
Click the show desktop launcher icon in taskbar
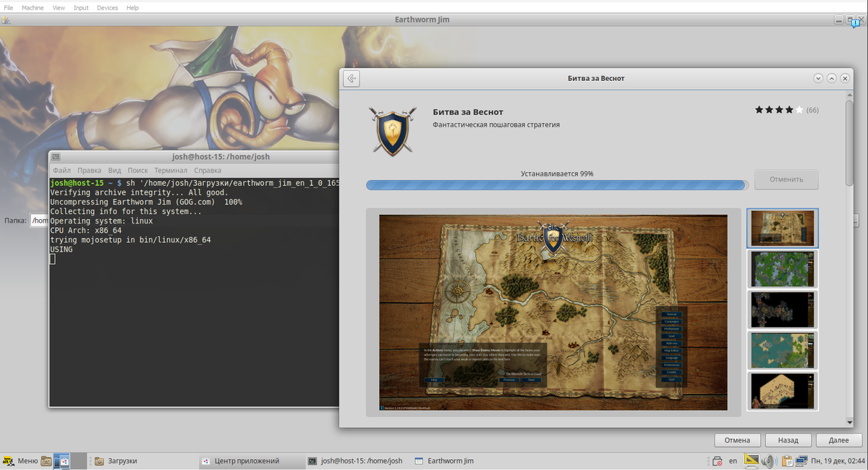pyautogui.click(x=62, y=461)
